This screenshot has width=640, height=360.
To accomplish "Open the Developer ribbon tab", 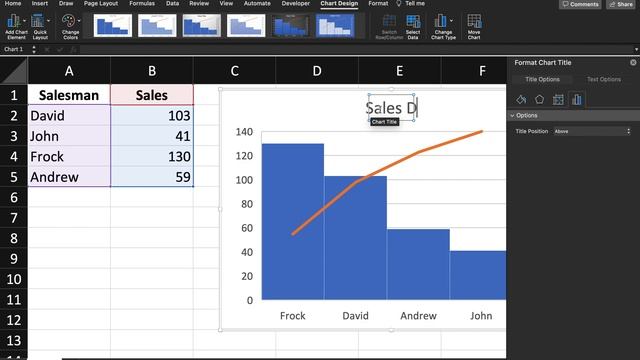I will (296, 3).
